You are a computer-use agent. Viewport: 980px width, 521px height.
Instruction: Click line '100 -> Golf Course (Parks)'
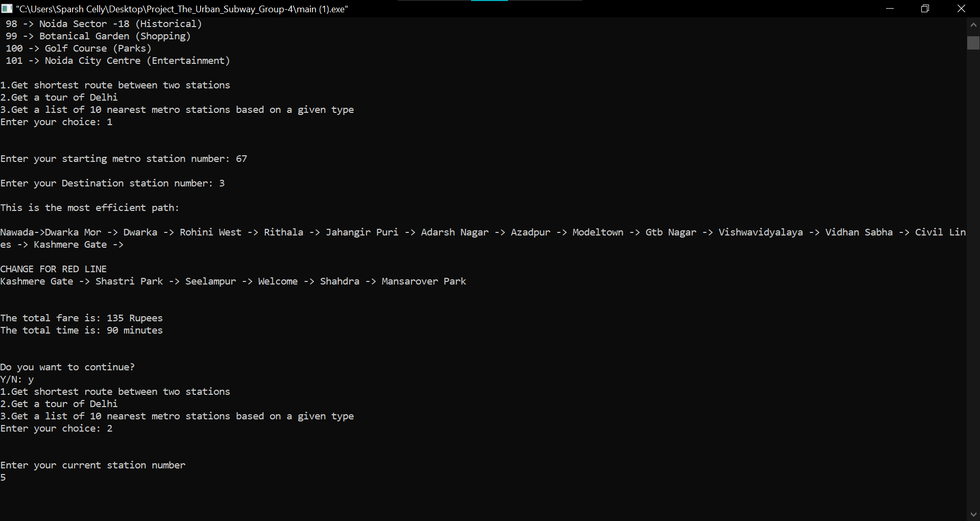(x=79, y=49)
